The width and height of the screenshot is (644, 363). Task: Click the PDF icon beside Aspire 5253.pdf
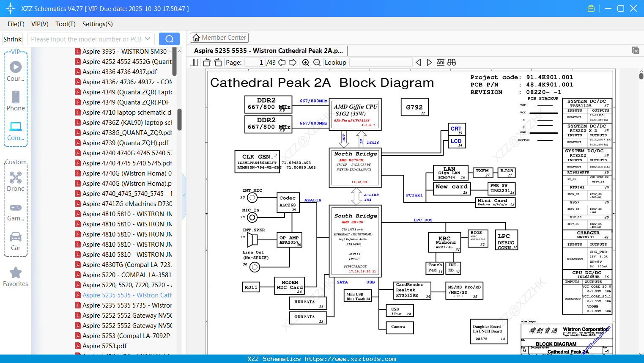[78, 346]
